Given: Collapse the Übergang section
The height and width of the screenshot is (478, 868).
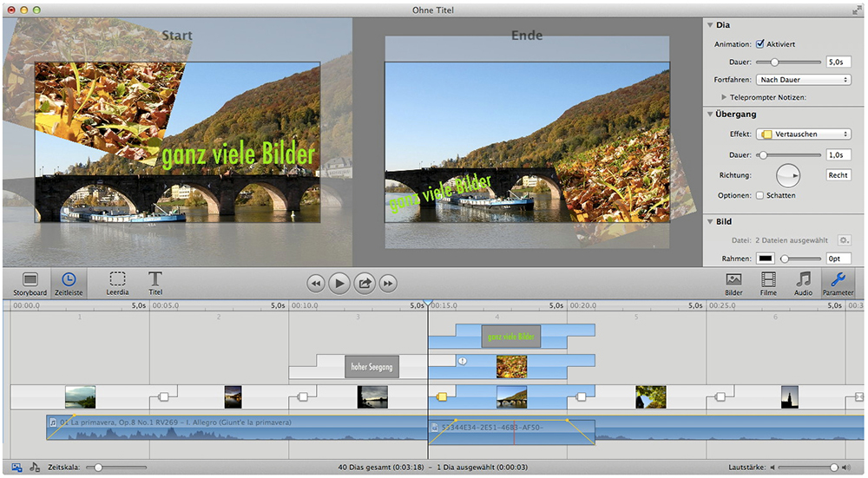Looking at the screenshot, I should [710, 114].
